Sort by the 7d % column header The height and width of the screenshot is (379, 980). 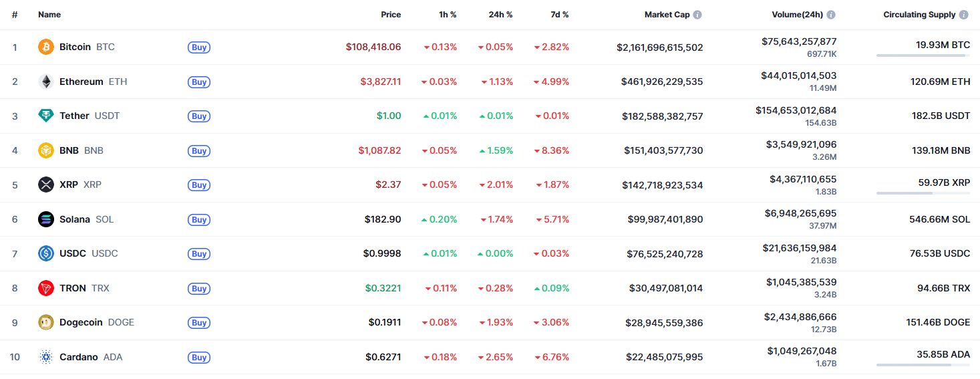(558, 15)
